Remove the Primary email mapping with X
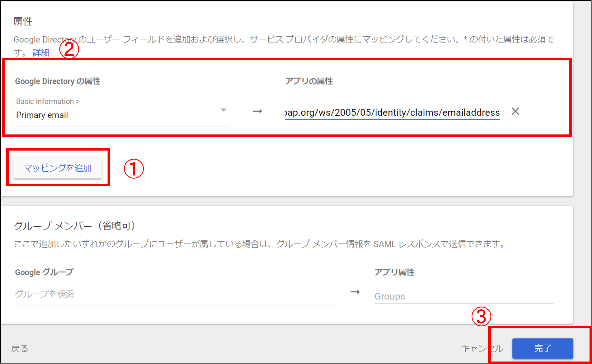Viewport: 592px width, 364px height. coord(515,111)
